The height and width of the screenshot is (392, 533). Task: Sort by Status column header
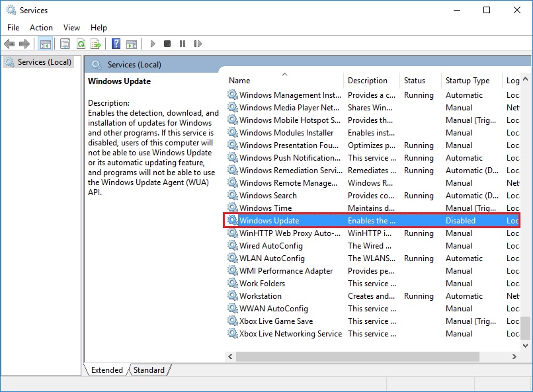coord(421,81)
